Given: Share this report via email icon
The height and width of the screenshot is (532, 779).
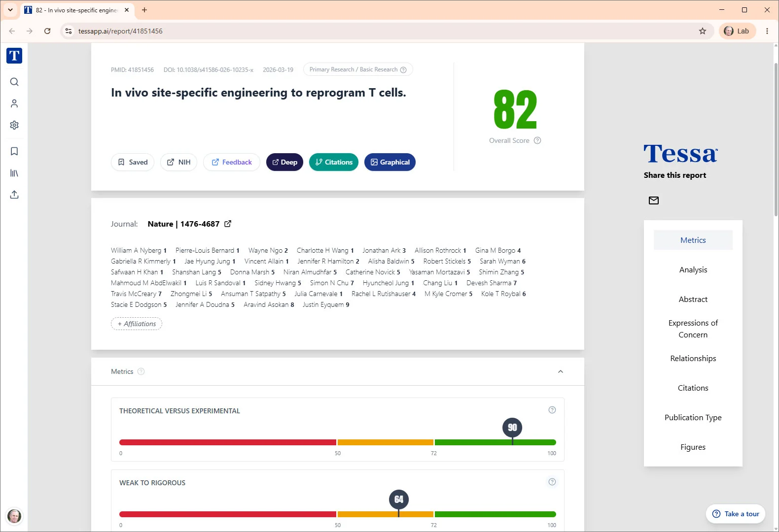Looking at the screenshot, I should [654, 200].
